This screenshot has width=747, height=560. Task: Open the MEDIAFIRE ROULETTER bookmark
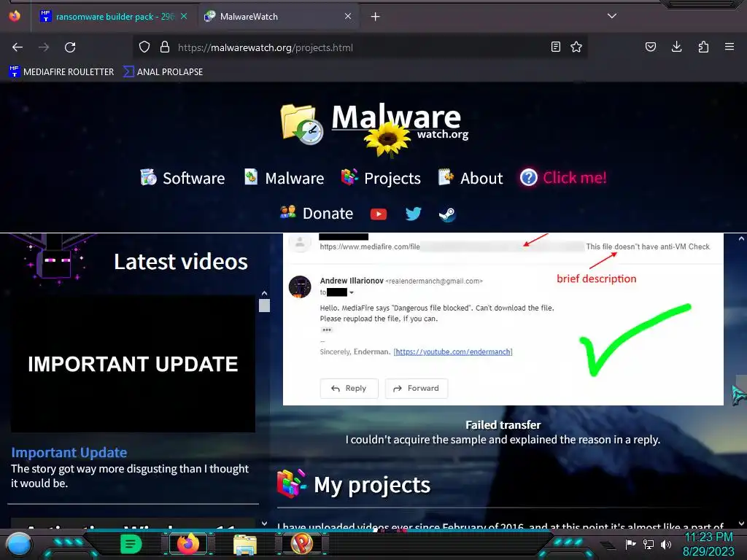(61, 72)
